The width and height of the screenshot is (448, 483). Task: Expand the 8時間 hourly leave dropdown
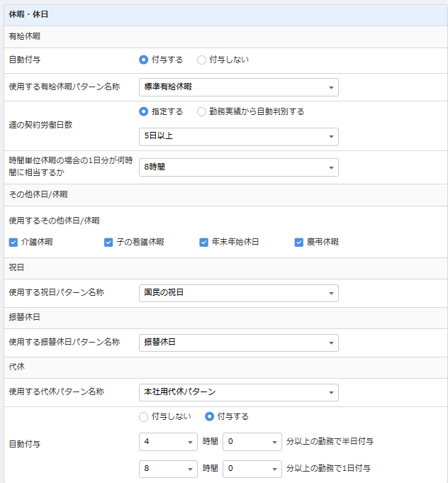(x=238, y=167)
